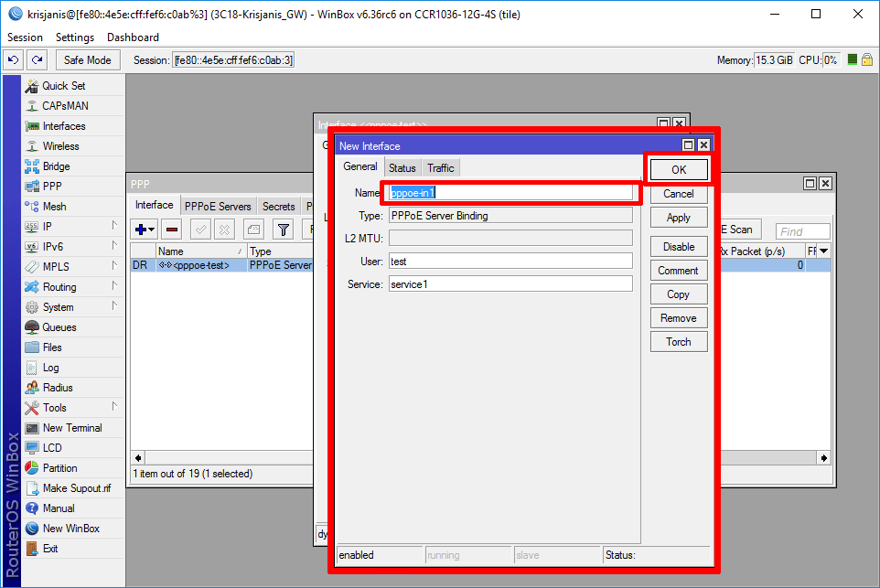Image resolution: width=880 pixels, height=588 pixels.
Task: Click the undo arrow in the top toolbar
Action: pos(13,59)
